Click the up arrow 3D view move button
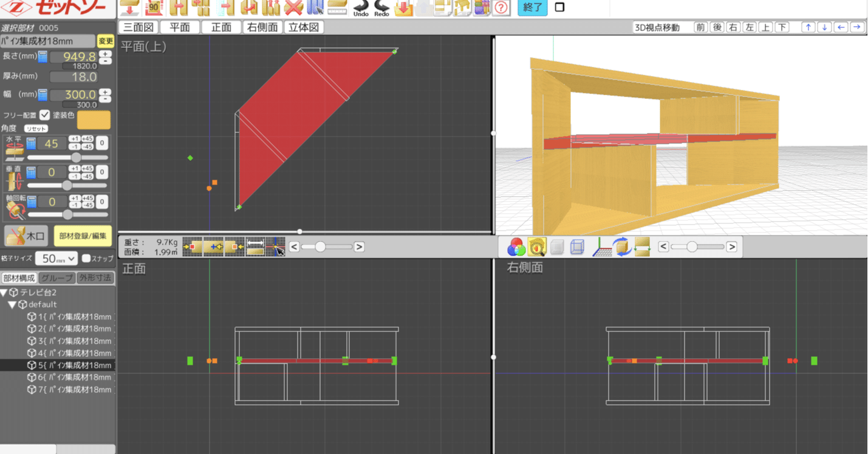The height and width of the screenshot is (454, 868). coord(808,27)
